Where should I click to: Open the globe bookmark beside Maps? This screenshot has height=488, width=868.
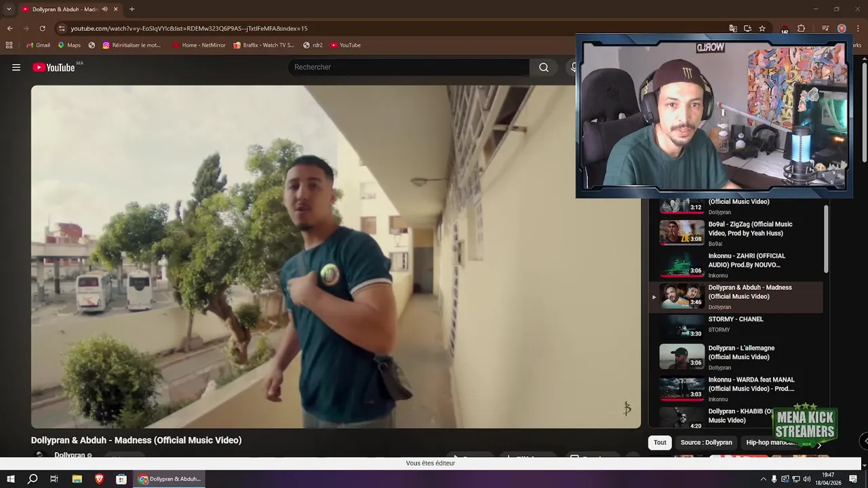(x=92, y=45)
